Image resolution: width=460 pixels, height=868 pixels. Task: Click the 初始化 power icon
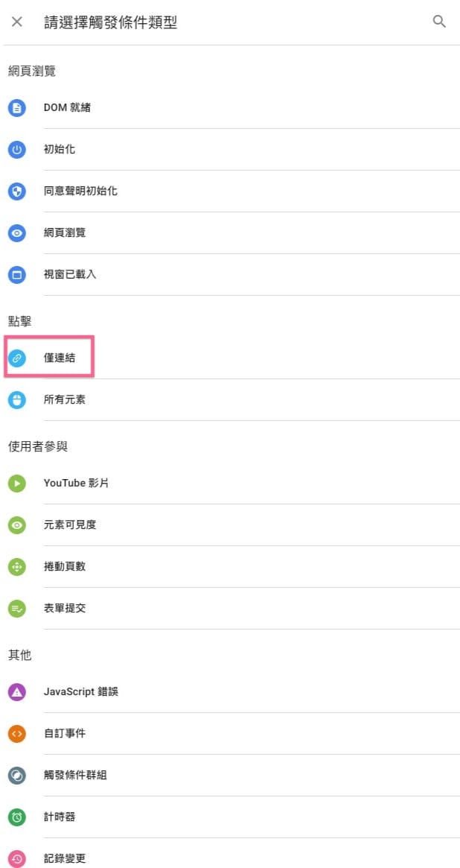click(17, 150)
